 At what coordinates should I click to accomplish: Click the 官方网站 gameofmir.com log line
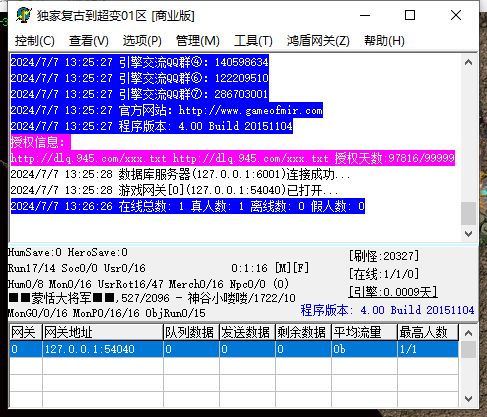pyautogui.click(x=167, y=110)
